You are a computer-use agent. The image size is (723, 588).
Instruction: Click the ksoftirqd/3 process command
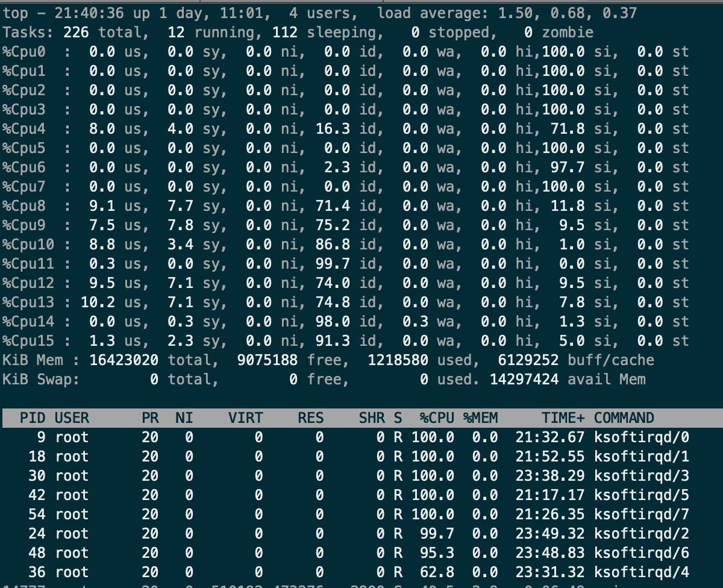point(642,476)
